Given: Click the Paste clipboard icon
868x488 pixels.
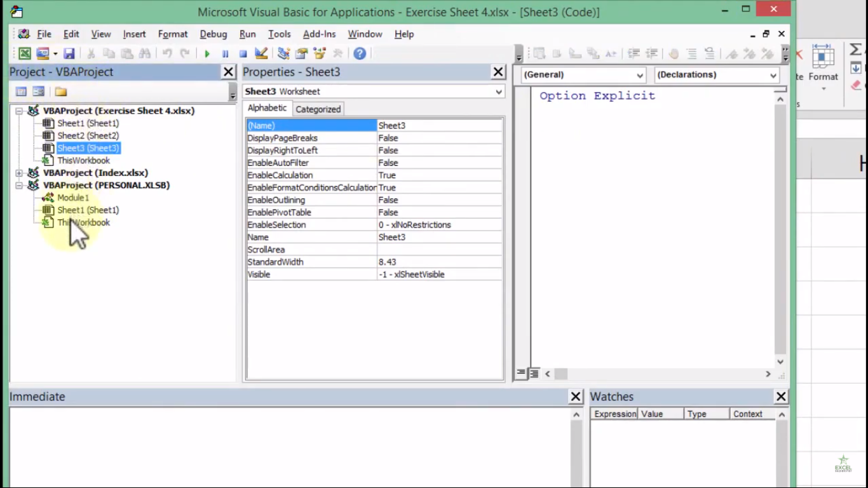Looking at the screenshot, I should [x=127, y=54].
